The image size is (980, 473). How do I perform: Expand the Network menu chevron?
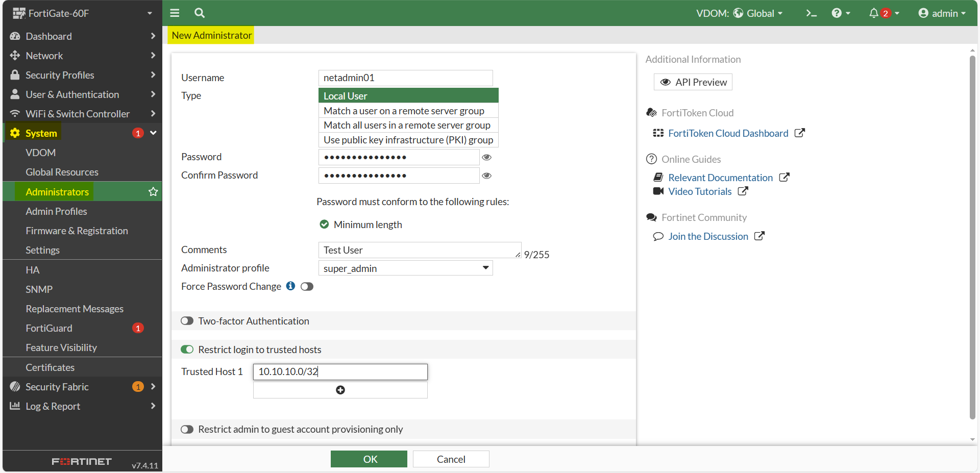(x=153, y=56)
